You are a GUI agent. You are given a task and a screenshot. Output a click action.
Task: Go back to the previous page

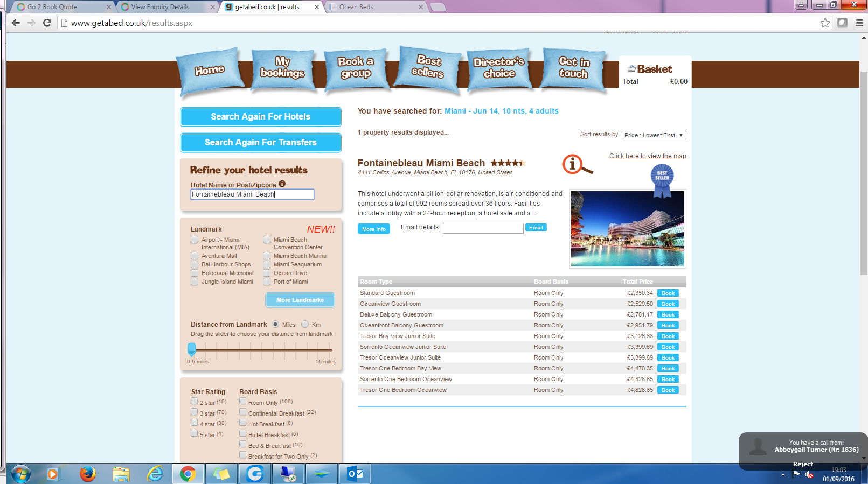point(16,23)
